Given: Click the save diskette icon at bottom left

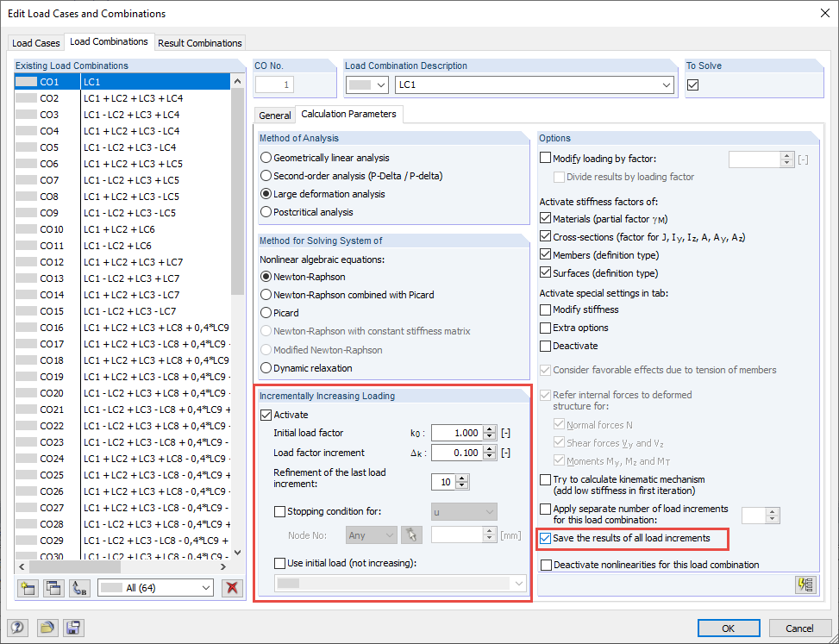Looking at the screenshot, I should pyautogui.click(x=73, y=628).
